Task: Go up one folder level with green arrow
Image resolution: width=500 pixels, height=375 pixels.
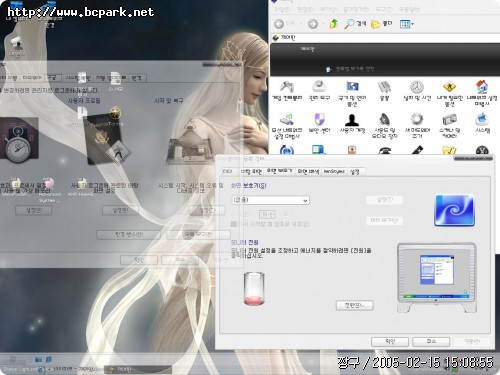Action: pos(333,24)
